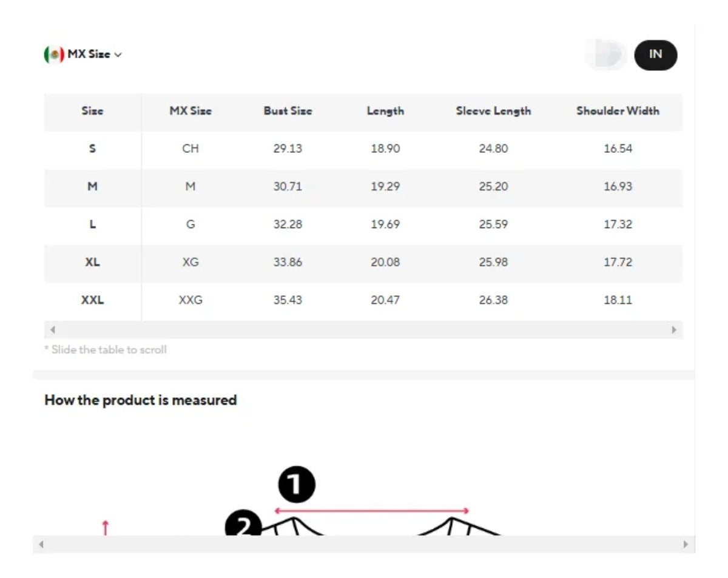Image resolution: width=728 pixels, height=578 pixels.
Task: Click the size table's right scroll arrow
Action: [674, 330]
